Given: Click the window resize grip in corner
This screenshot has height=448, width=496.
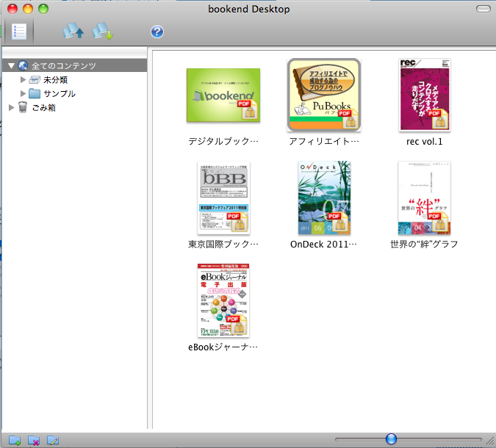Looking at the screenshot, I should [491, 440].
